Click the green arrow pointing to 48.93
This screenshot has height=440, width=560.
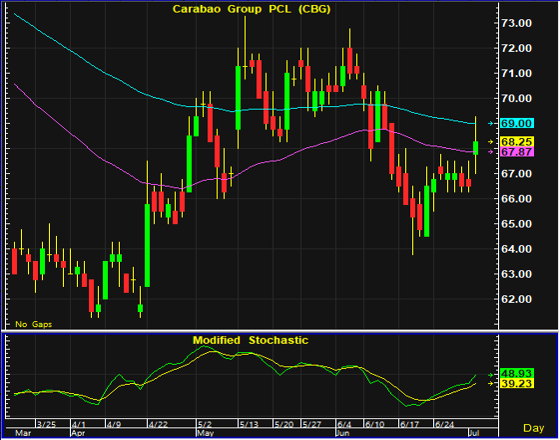[490, 375]
